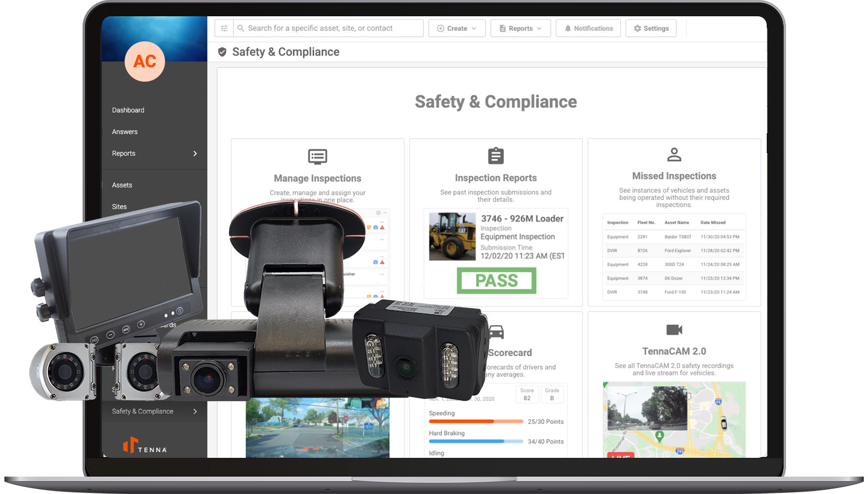Viewport: 868px width, 494px height.
Task: Click the TennaCAM 2.0 video camera icon
Action: click(x=674, y=330)
